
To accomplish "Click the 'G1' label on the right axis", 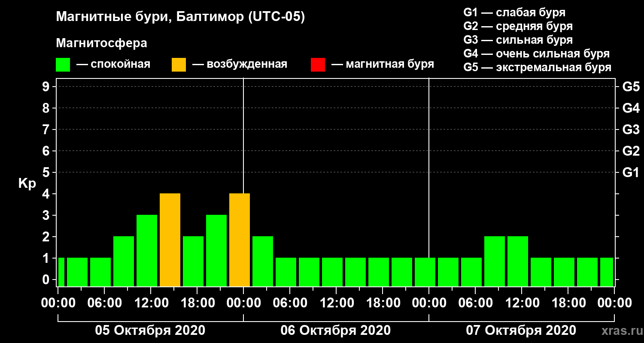I will point(631,172).
